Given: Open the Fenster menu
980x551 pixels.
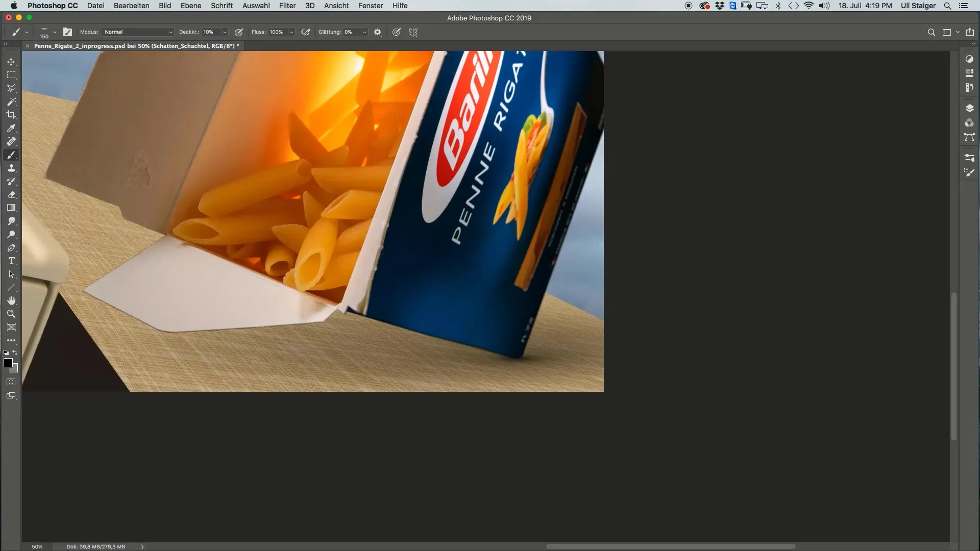Looking at the screenshot, I should click(x=371, y=6).
